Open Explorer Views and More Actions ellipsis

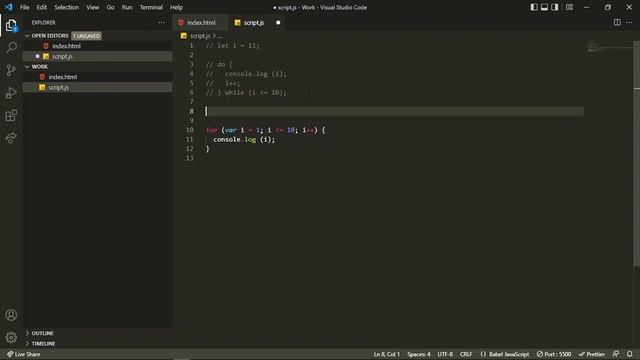(x=162, y=22)
